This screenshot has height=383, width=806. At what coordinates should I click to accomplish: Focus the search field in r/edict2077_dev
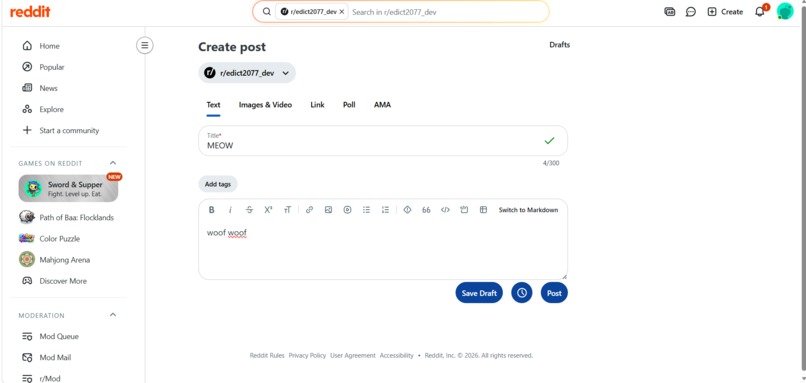(x=446, y=12)
